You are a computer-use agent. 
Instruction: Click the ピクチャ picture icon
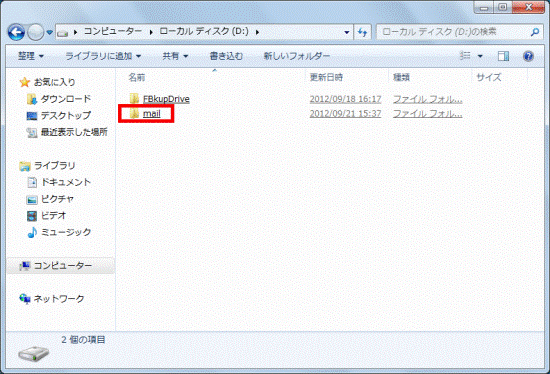click(x=32, y=199)
